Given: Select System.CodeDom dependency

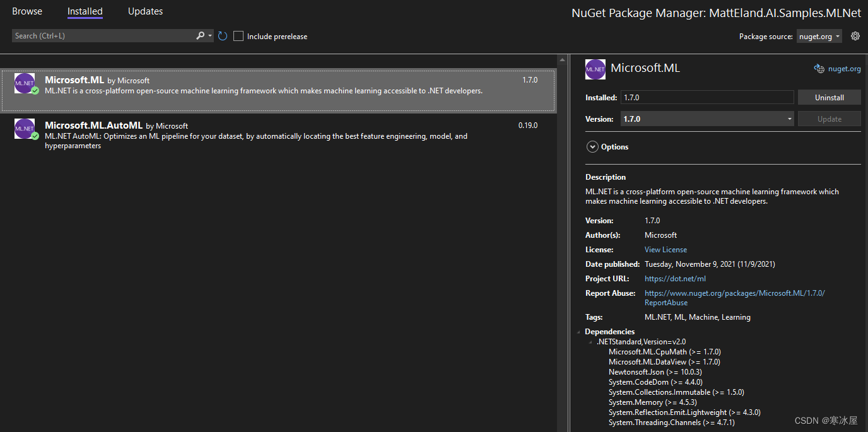Looking at the screenshot, I should [x=655, y=382].
